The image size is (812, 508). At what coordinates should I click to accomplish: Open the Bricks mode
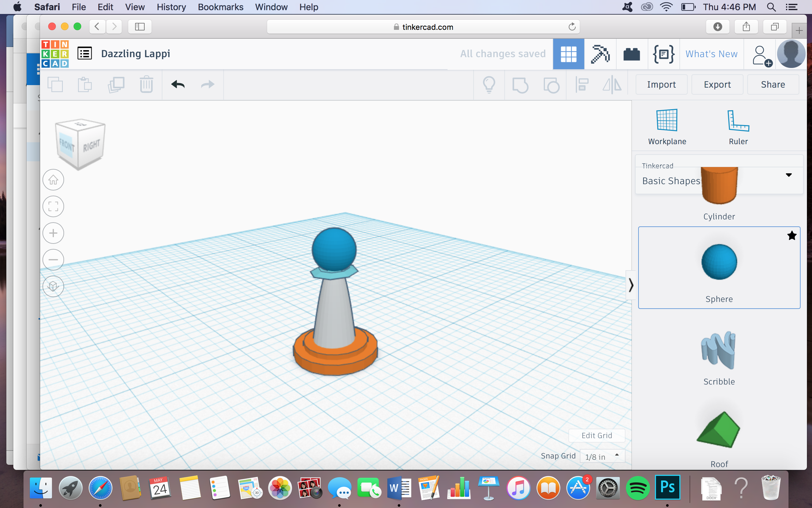pyautogui.click(x=632, y=54)
